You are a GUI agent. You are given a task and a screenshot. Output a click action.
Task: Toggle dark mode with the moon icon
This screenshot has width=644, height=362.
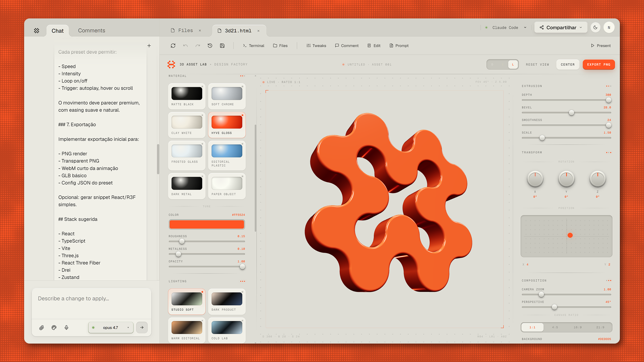pos(595,27)
